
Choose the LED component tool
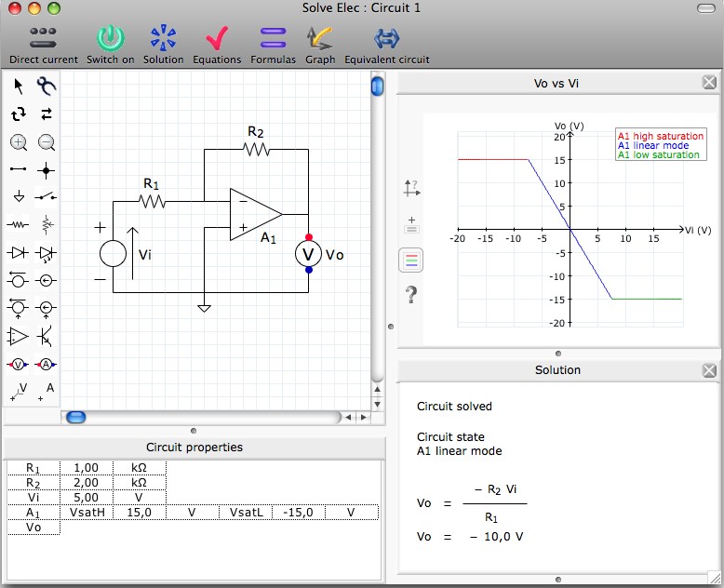click(47, 253)
